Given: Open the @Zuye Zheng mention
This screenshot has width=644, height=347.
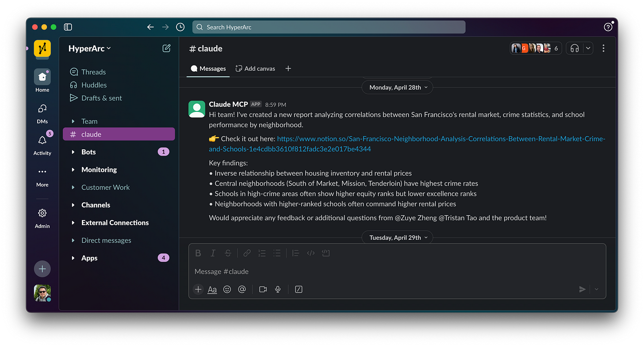Looking at the screenshot, I should (415, 218).
